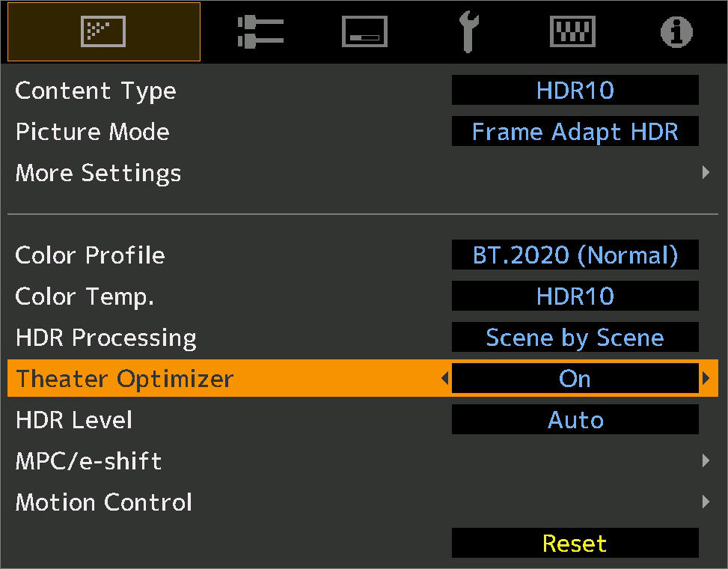
Task: Change HDR Level Auto value
Action: (575, 420)
